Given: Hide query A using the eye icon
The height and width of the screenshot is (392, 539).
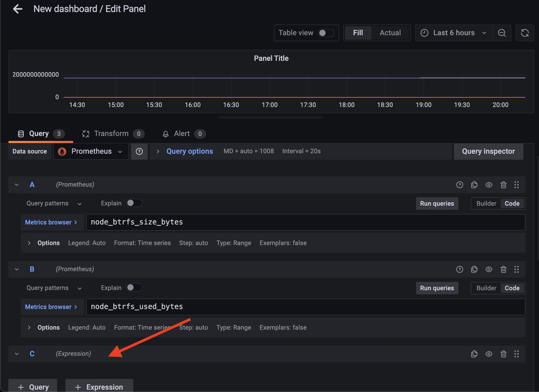Looking at the screenshot, I should [489, 185].
